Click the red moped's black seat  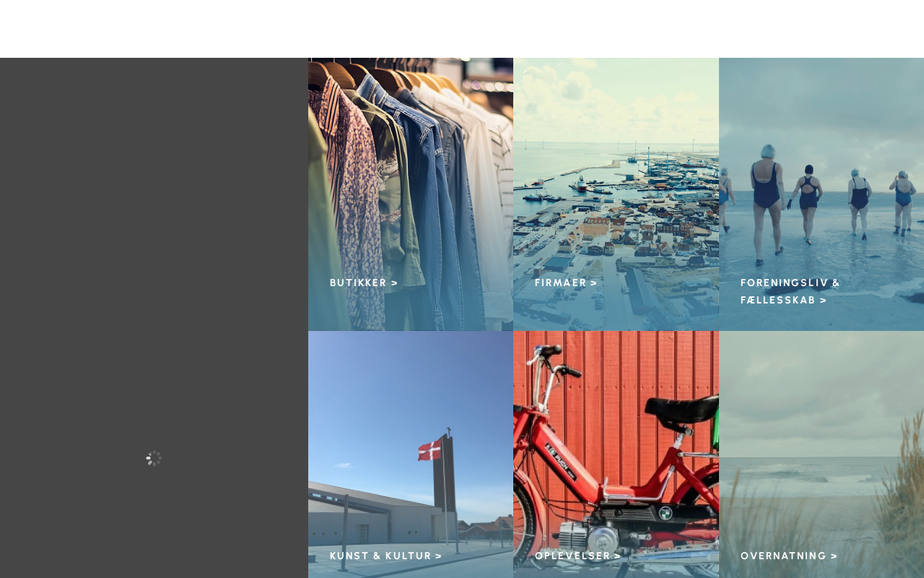pyautogui.click(x=681, y=409)
